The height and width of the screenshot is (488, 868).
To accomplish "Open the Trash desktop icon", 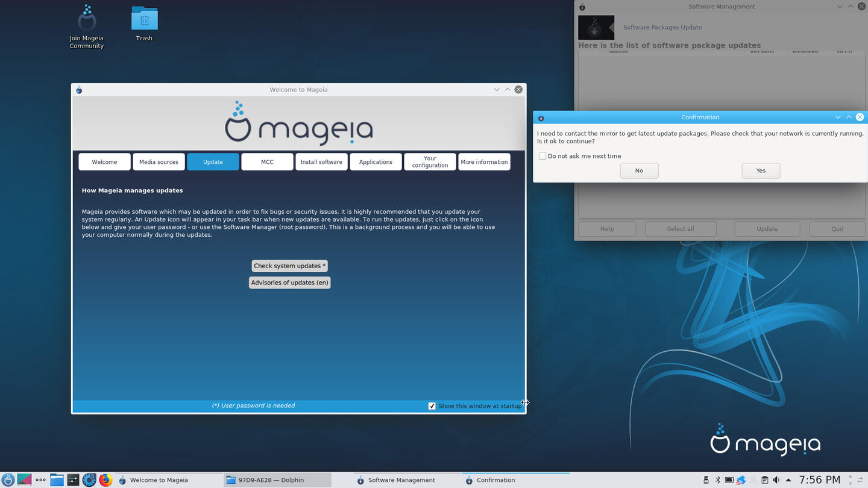I will coord(144,24).
